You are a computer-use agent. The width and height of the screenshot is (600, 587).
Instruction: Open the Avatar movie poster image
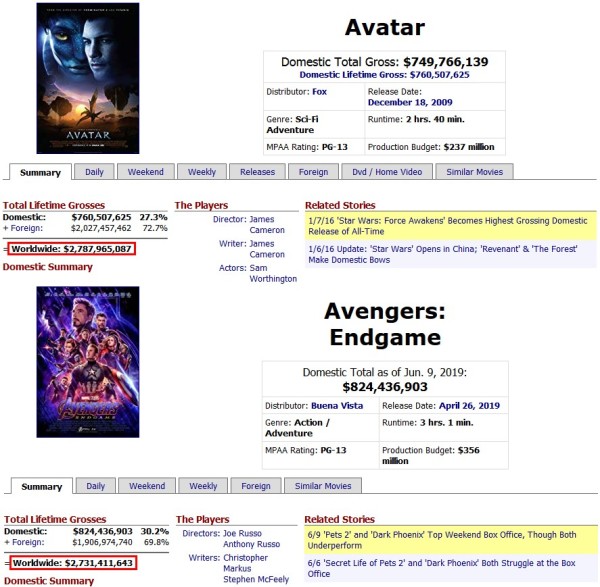point(88,78)
